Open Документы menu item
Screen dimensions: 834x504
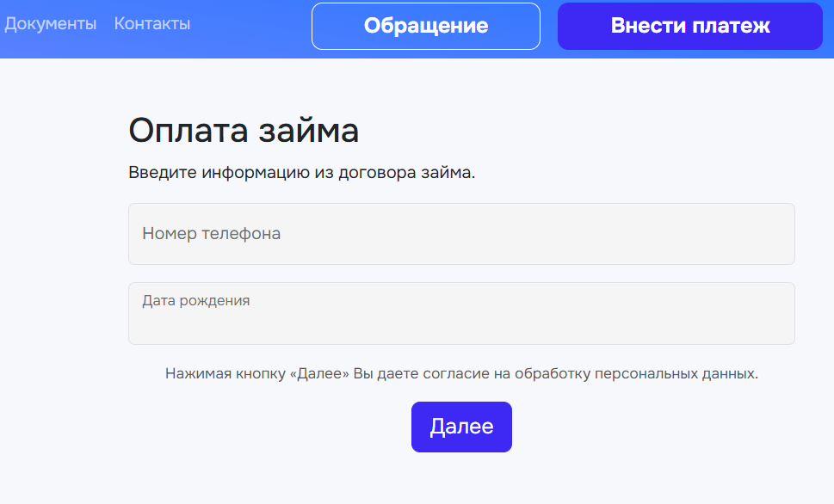coord(51,24)
